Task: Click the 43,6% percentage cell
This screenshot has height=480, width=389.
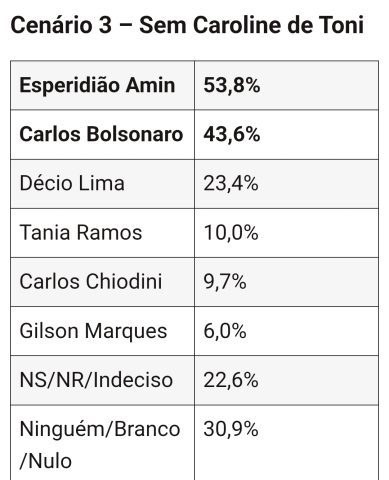Action: coord(287,135)
